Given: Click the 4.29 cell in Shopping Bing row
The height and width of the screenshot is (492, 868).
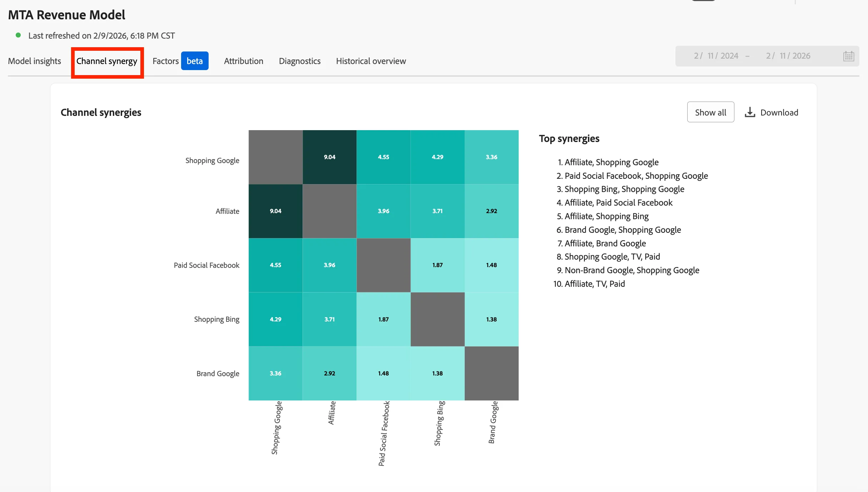Looking at the screenshot, I should click(x=275, y=319).
